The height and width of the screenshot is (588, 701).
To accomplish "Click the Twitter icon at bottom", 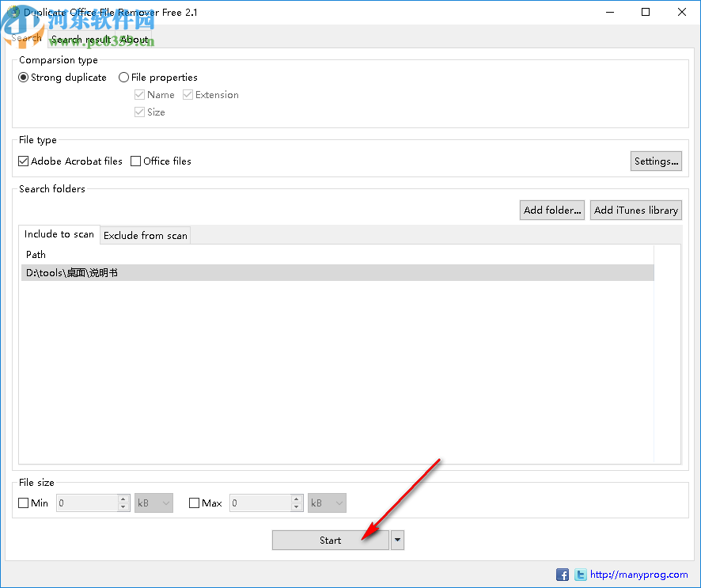I will (x=581, y=575).
